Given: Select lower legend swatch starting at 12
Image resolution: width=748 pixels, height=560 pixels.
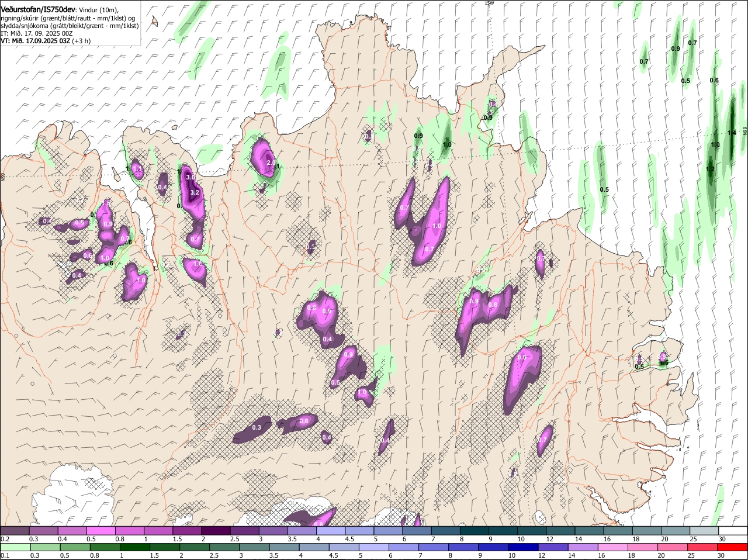Looking at the screenshot, I should point(555,547).
